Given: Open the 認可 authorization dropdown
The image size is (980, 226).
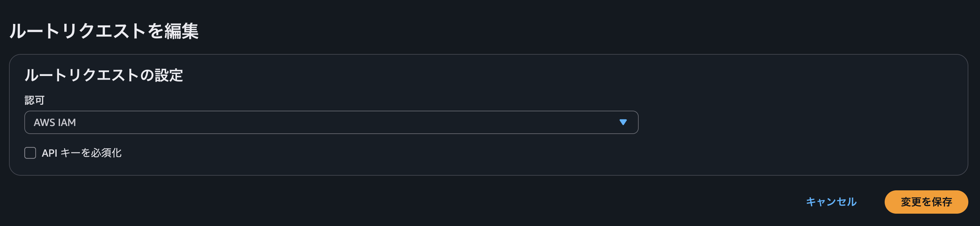Looking at the screenshot, I should [331, 122].
